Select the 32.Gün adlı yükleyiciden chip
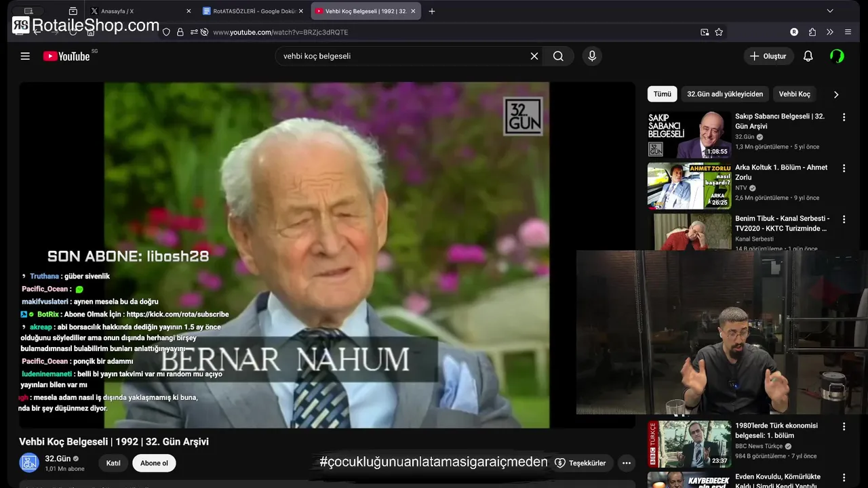 725,94
